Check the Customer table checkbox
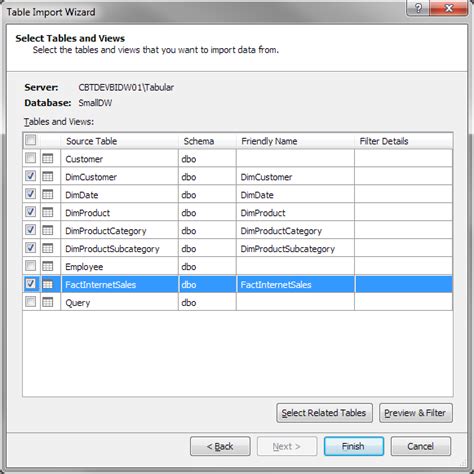Viewport: 474px width, 474px height. [x=31, y=158]
